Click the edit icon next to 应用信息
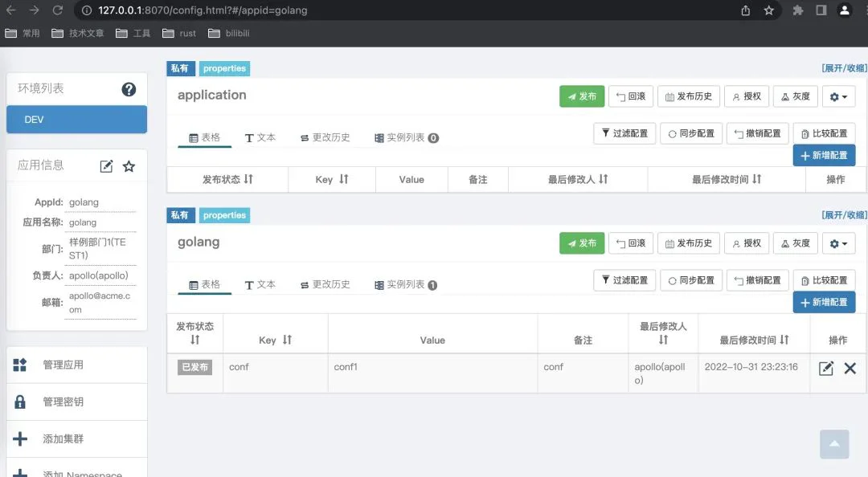This screenshot has width=868, height=477. (106, 166)
